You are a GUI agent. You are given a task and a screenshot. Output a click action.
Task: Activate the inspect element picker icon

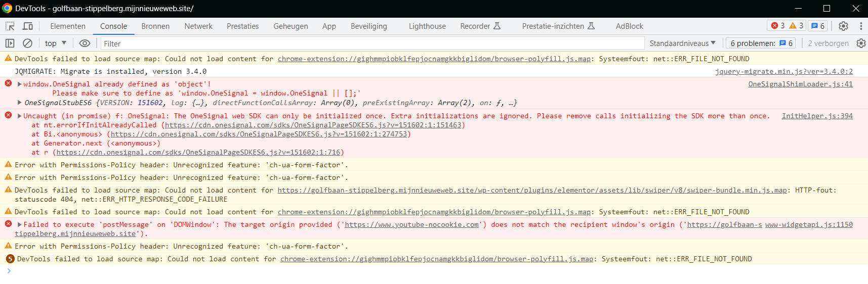coord(10,26)
